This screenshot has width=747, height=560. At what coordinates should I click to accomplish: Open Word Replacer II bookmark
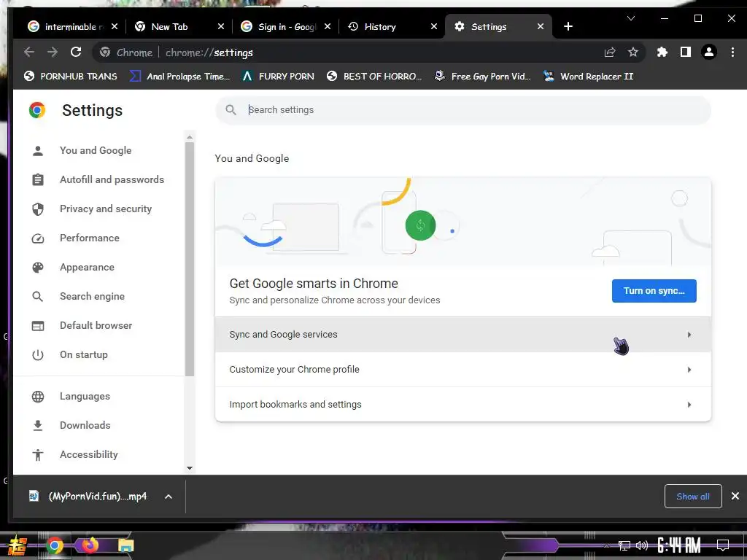[589, 76]
